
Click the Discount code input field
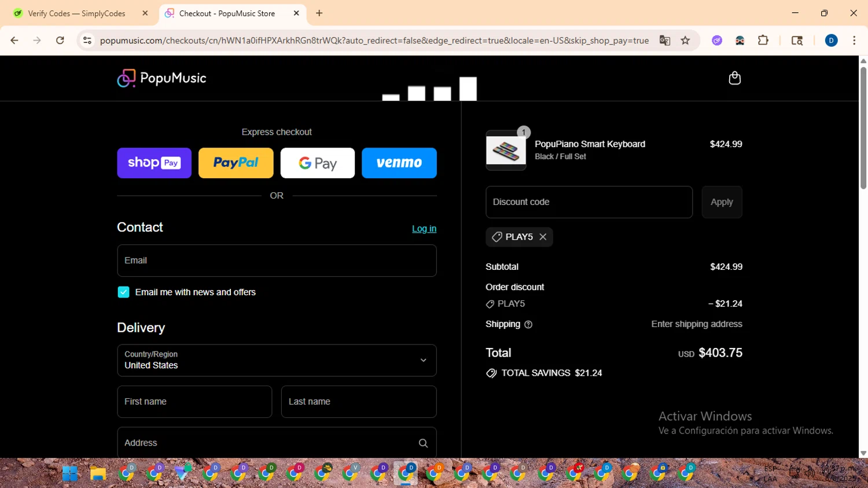[x=589, y=202]
